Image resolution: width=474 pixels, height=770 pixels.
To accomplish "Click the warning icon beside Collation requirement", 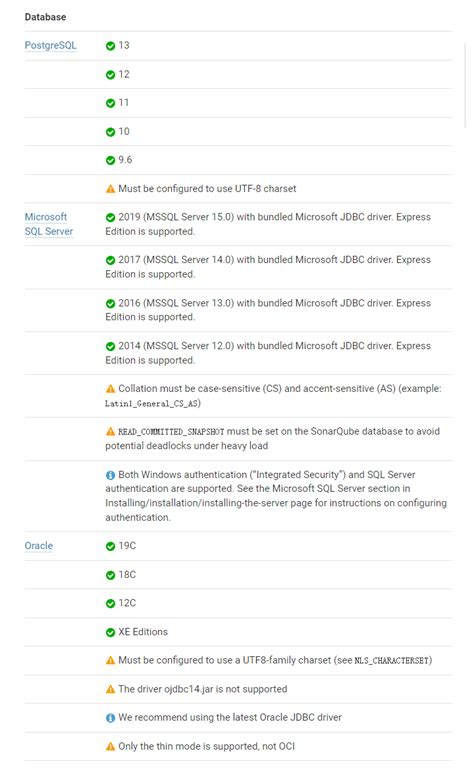I will [111, 389].
